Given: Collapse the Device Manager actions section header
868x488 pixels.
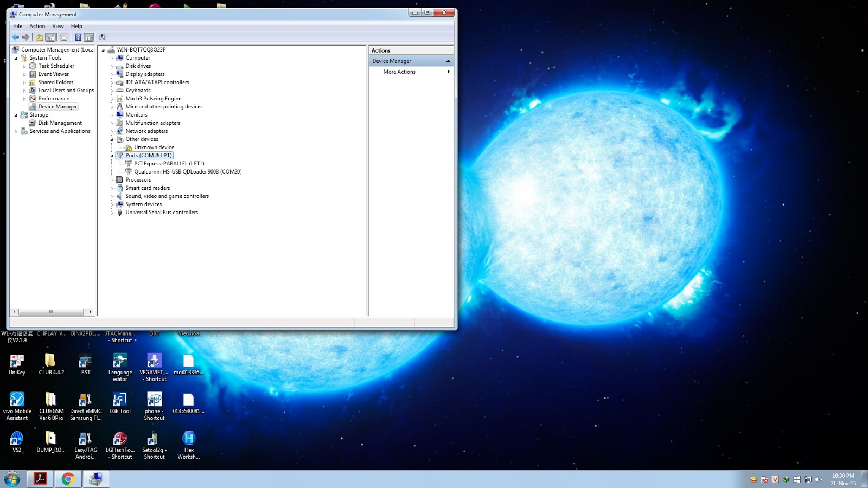Looking at the screenshot, I should [448, 61].
